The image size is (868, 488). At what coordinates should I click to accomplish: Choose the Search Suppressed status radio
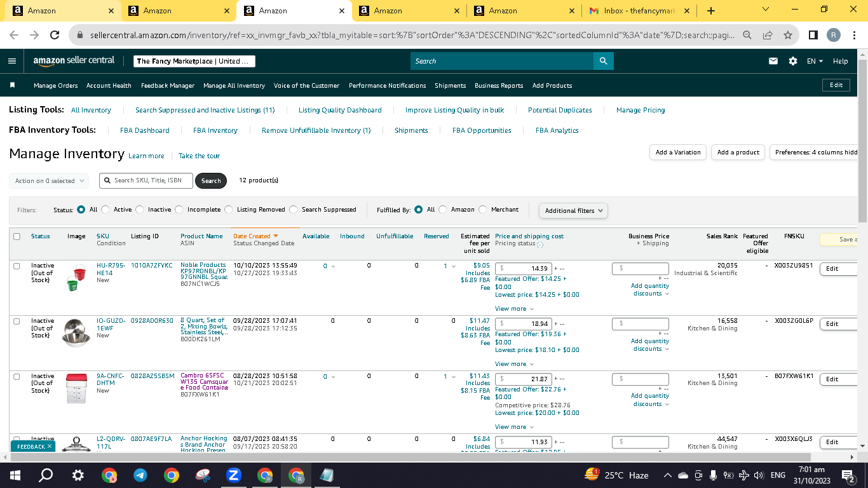294,210
